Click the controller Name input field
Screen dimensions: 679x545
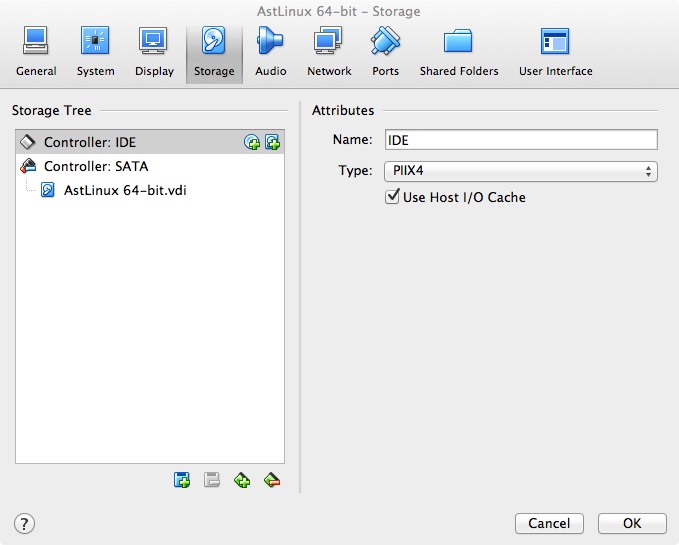pyautogui.click(x=521, y=140)
